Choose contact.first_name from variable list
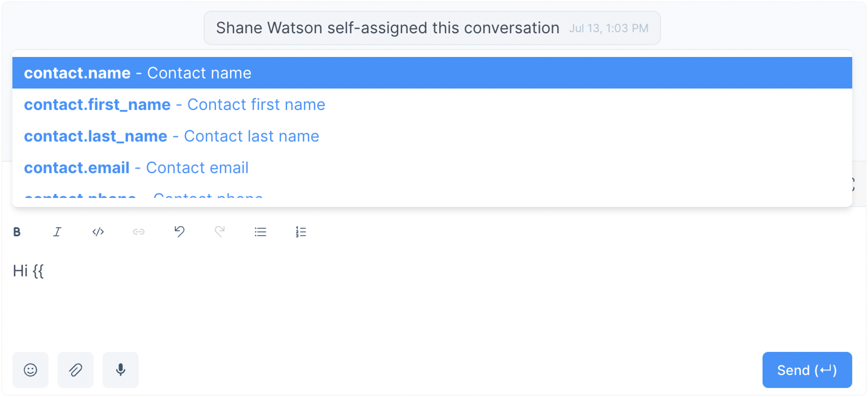 point(432,105)
